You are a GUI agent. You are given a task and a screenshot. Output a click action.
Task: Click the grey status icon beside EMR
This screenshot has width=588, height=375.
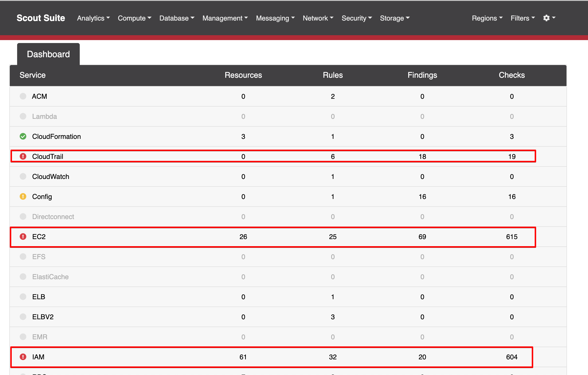[23, 337]
